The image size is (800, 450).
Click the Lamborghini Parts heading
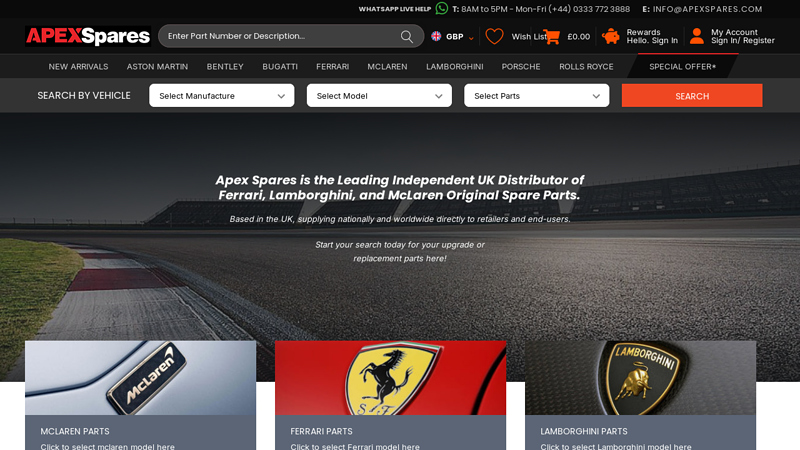[x=584, y=431]
